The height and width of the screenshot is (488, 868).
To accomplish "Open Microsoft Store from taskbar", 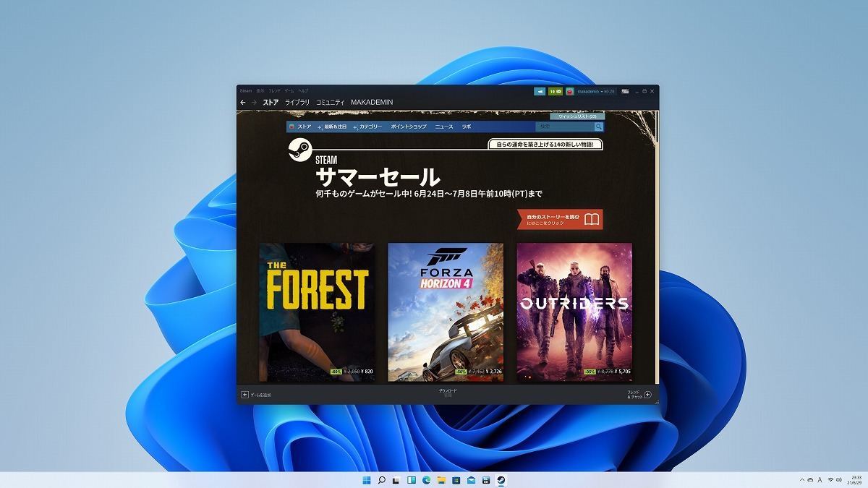I will tap(456, 481).
